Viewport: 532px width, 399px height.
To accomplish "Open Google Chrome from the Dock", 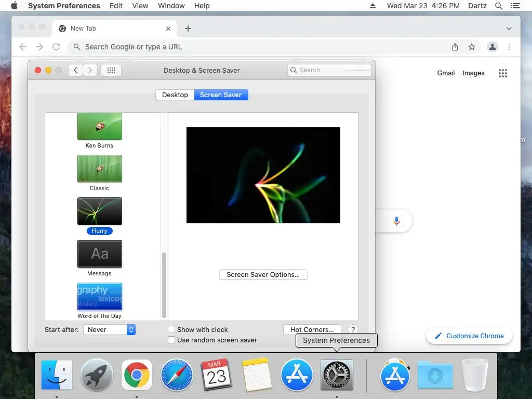I will [x=137, y=375].
